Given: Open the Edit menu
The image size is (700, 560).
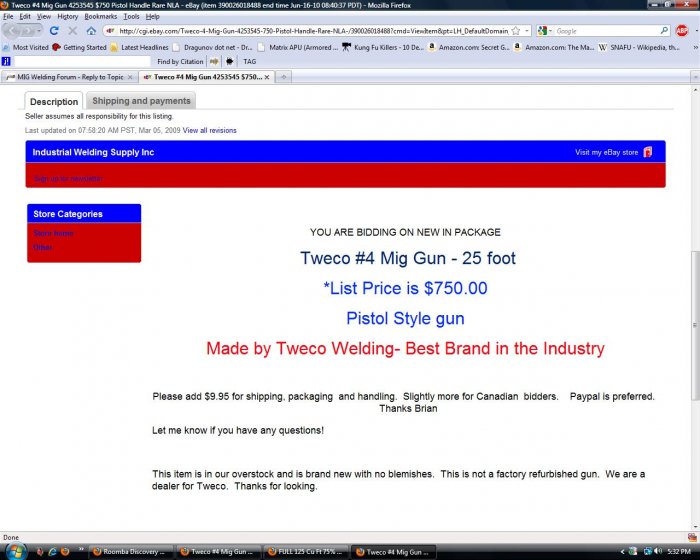Looking at the screenshot, I should point(25,17).
